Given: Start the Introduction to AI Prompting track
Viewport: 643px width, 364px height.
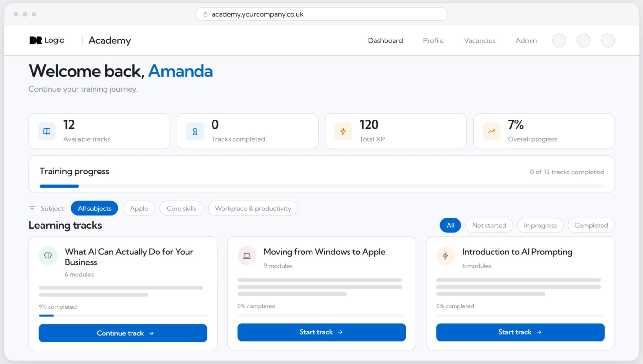Looking at the screenshot, I should click(520, 332).
